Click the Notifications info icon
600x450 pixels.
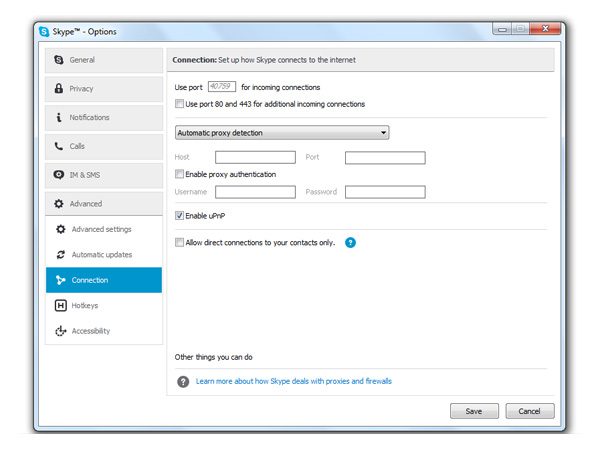59,117
